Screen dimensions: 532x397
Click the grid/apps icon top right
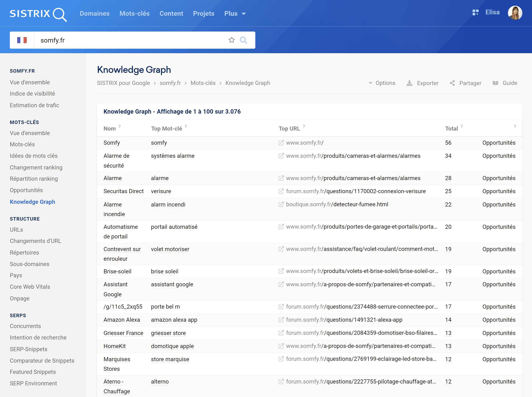(476, 13)
